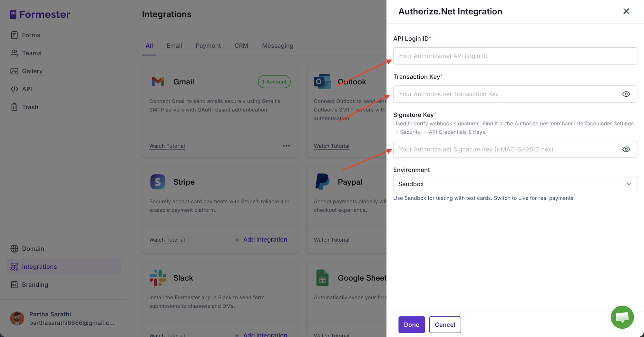This screenshot has width=644, height=337.
Task: Switch to the Messaging tab
Action: click(278, 46)
